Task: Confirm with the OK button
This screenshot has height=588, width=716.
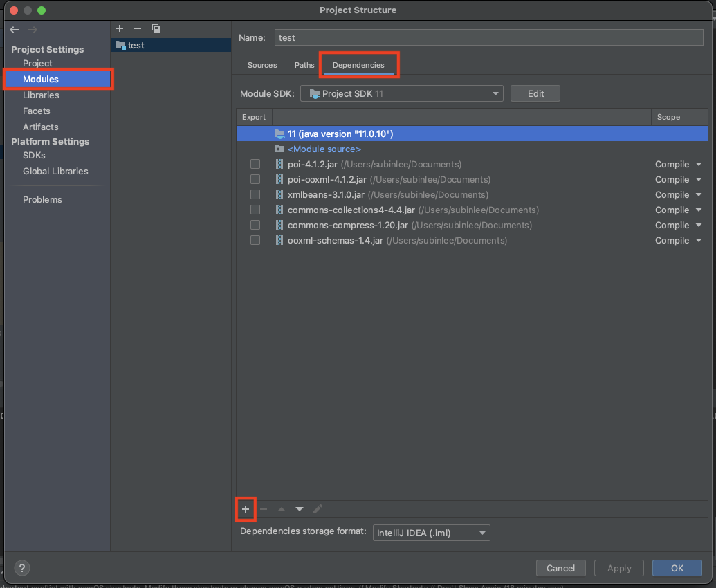Action: click(677, 568)
